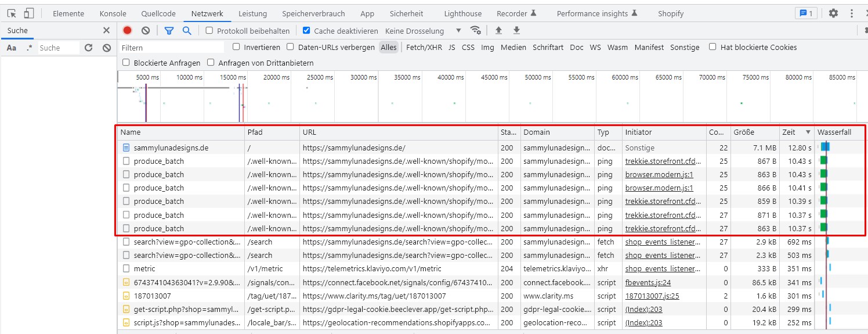The width and height of the screenshot is (868, 334).
Task: Filter requests by Manifest type
Action: [x=649, y=48]
